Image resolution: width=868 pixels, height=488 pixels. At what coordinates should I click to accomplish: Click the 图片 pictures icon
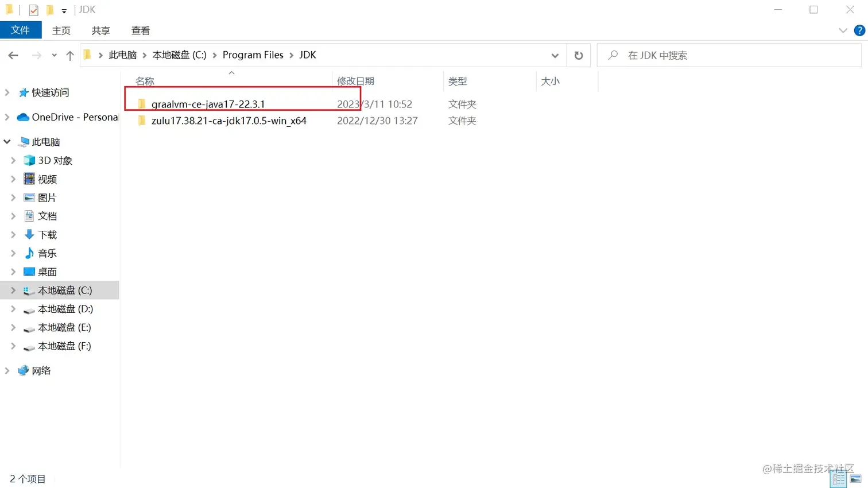(x=29, y=197)
